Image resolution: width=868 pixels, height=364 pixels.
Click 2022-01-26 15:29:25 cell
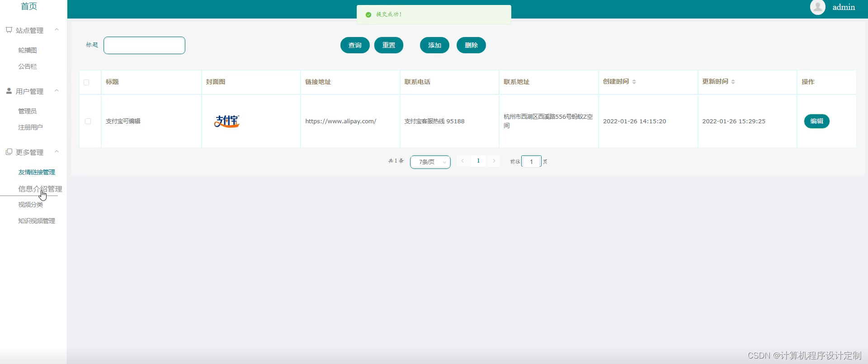(733, 121)
